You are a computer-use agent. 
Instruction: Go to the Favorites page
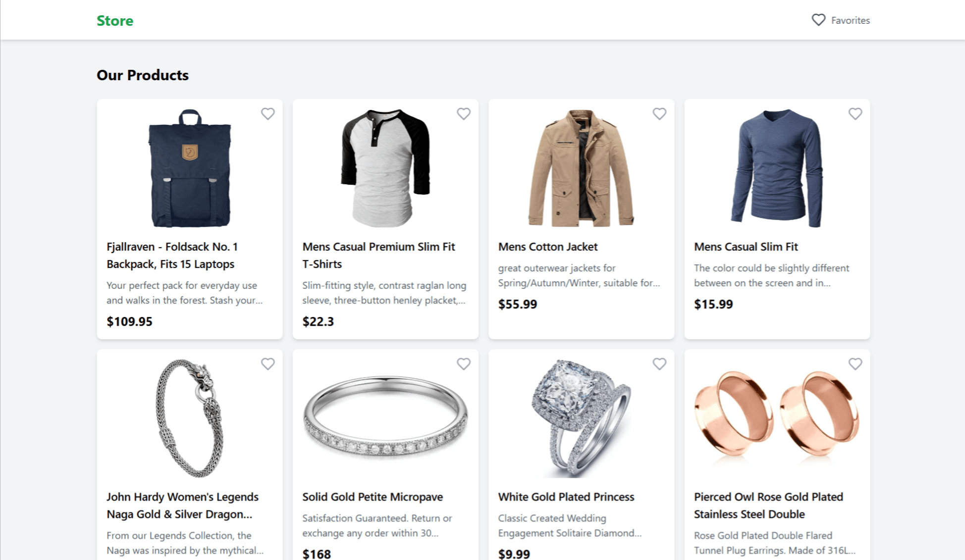(850, 20)
